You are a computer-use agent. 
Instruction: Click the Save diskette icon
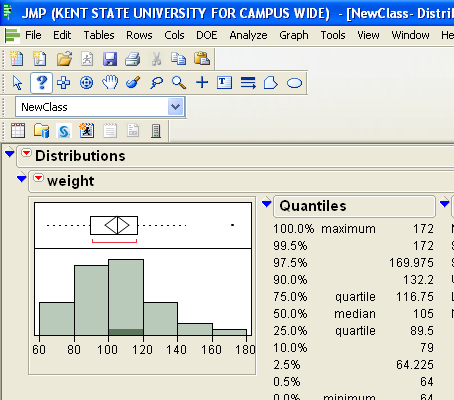(x=110, y=59)
